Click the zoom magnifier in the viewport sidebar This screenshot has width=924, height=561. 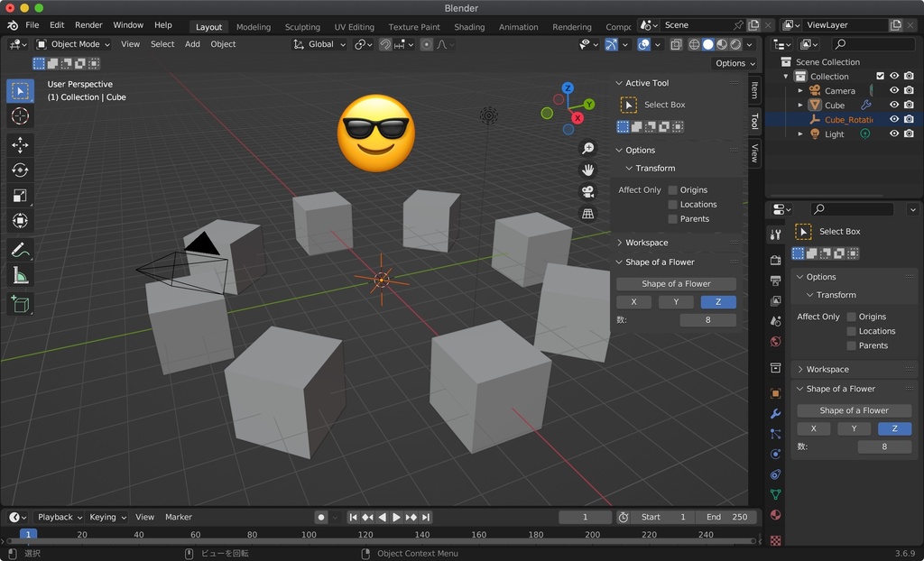(588, 147)
